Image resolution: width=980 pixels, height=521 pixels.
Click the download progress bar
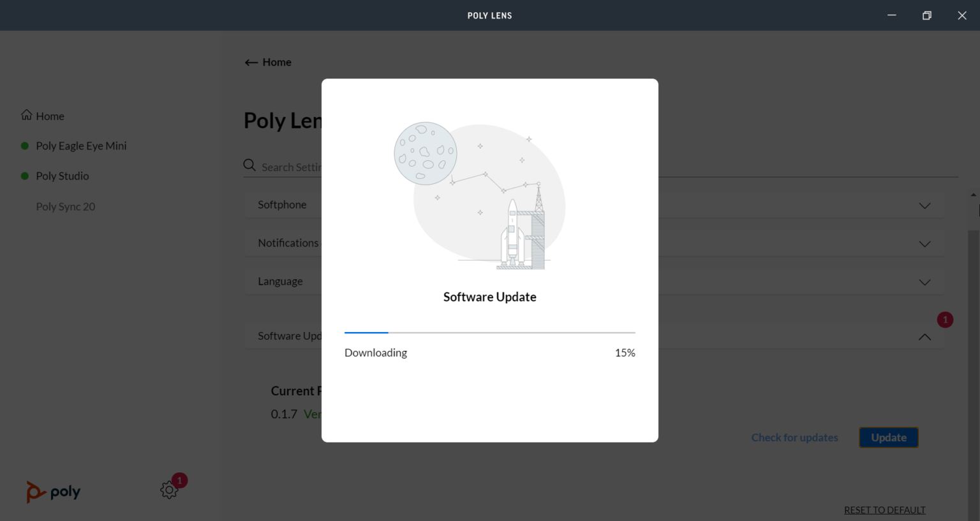point(490,333)
